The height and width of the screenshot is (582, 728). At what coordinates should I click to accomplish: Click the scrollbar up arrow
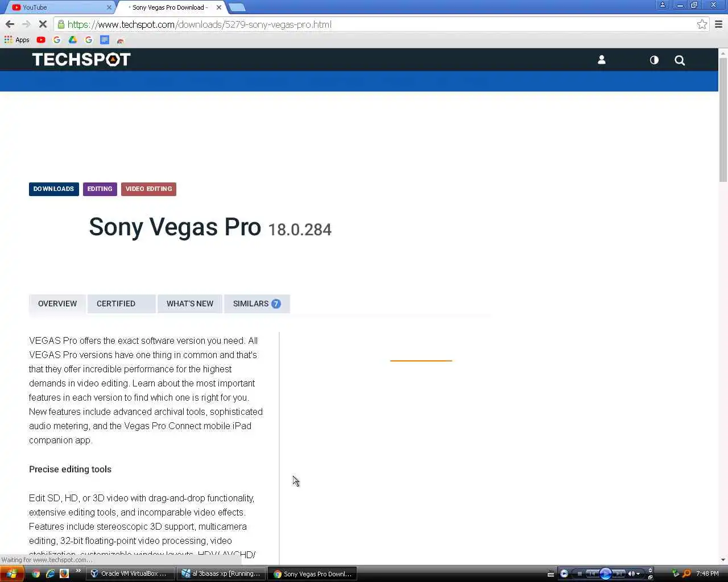(723, 53)
